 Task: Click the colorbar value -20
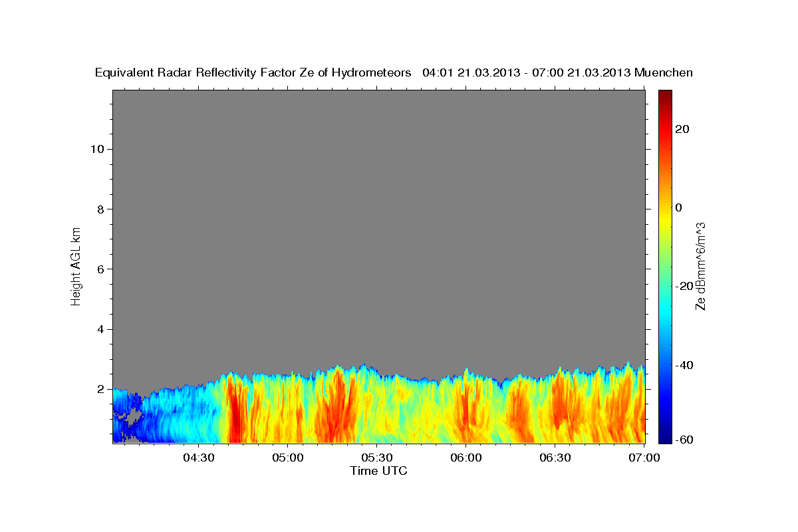(x=684, y=286)
